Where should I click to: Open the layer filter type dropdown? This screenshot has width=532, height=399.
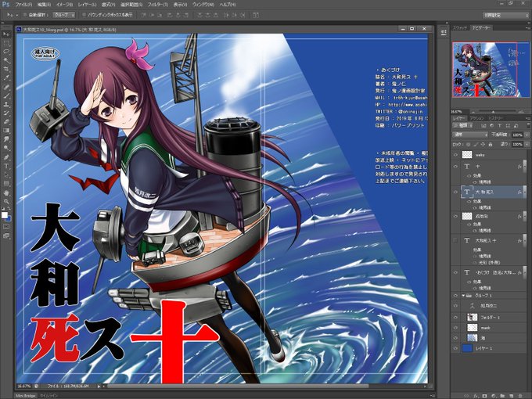(x=464, y=125)
